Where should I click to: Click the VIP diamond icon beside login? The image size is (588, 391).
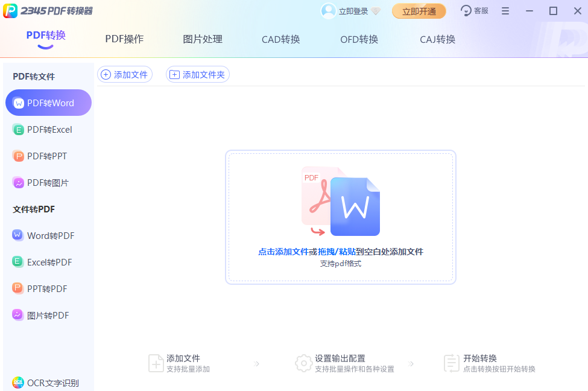[375, 11]
